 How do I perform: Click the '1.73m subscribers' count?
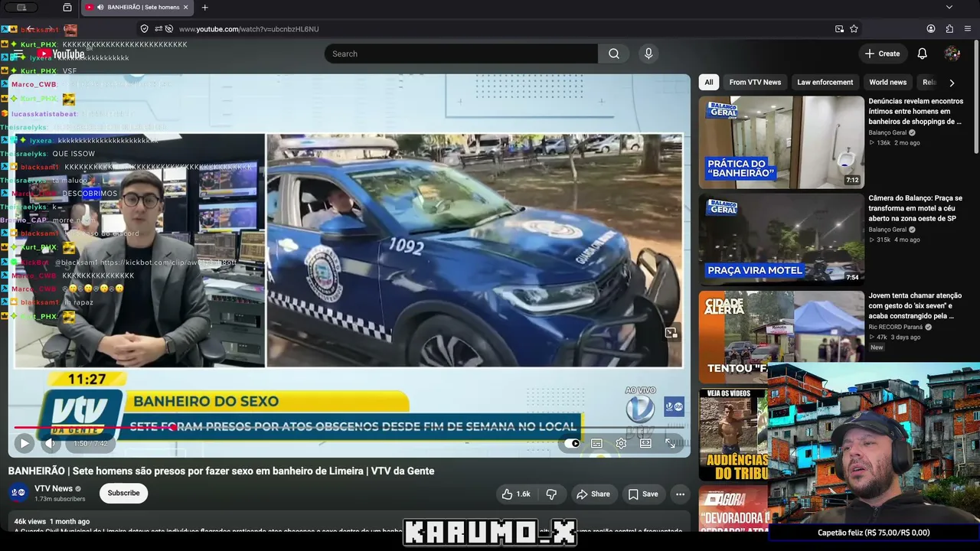60,499
